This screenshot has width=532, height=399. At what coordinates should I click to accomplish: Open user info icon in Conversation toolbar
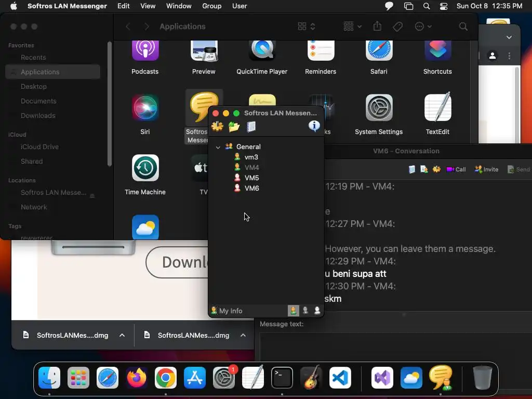click(x=424, y=169)
